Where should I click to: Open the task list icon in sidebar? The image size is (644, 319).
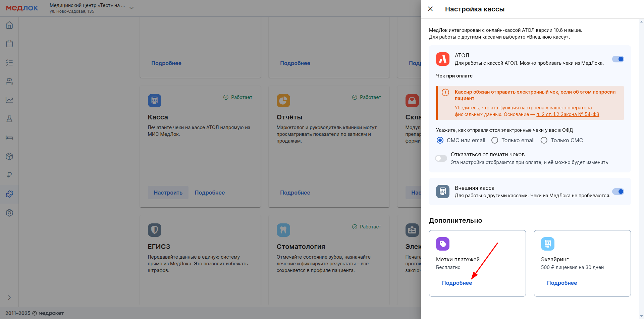point(9,63)
